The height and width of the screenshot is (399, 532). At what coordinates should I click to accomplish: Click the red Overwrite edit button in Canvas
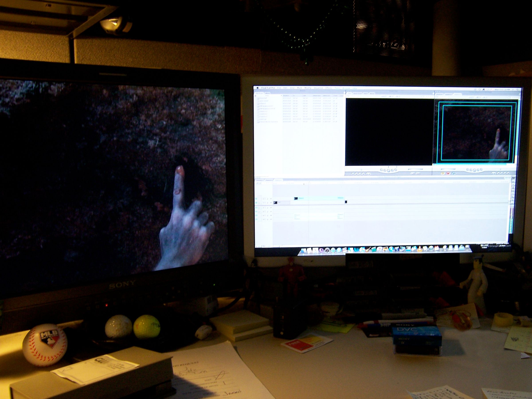coord(448,173)
